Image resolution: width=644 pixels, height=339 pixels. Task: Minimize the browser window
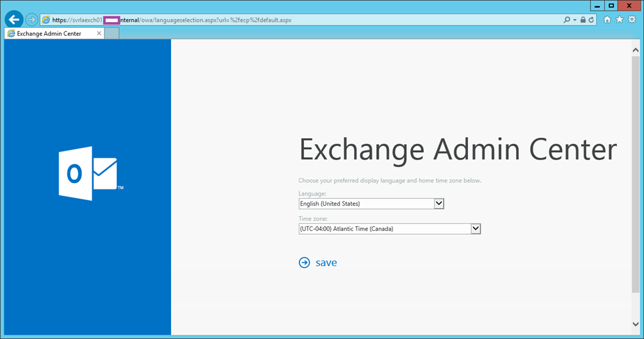coord(597,5)
